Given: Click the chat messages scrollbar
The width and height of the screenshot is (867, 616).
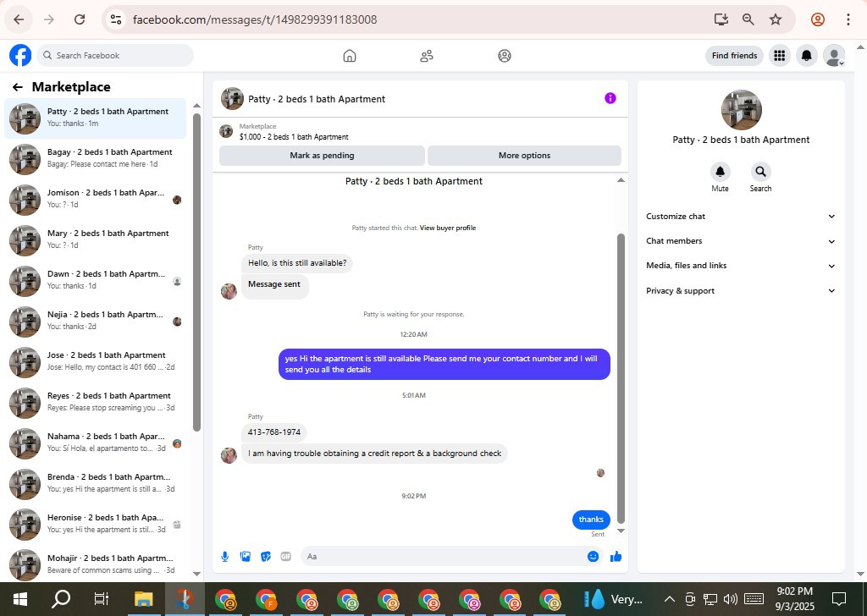Looking at the screenshot, I should click(621, 378).
